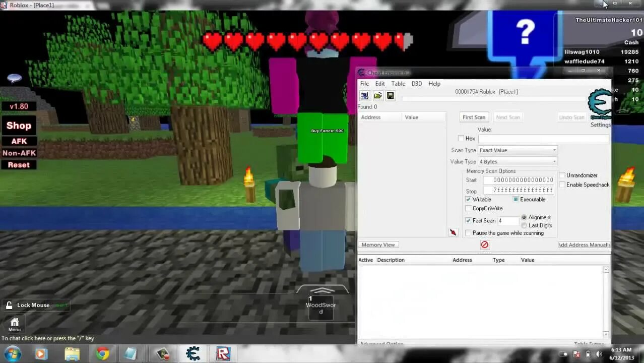The width and height of the screenshot is (644, 363).
Task: Enable the CopyOnWrite checkbox
Action: 468,208
